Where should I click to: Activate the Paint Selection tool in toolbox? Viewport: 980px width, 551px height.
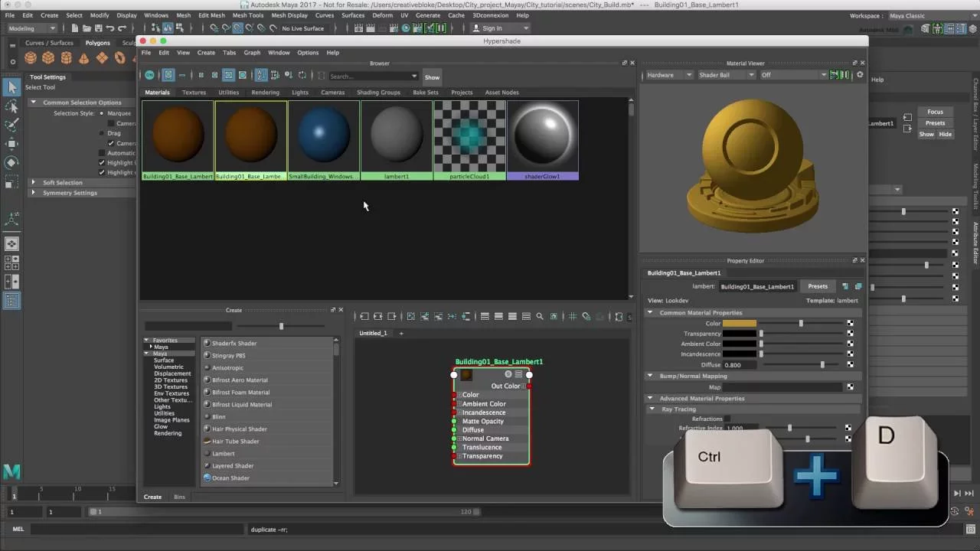click(x=11, y=125)
